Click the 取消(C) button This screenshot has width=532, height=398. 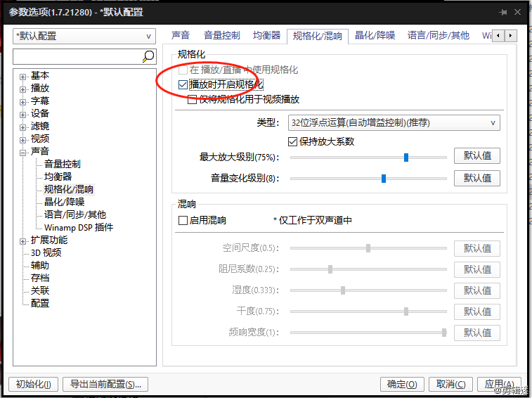[x=450, y=384]
